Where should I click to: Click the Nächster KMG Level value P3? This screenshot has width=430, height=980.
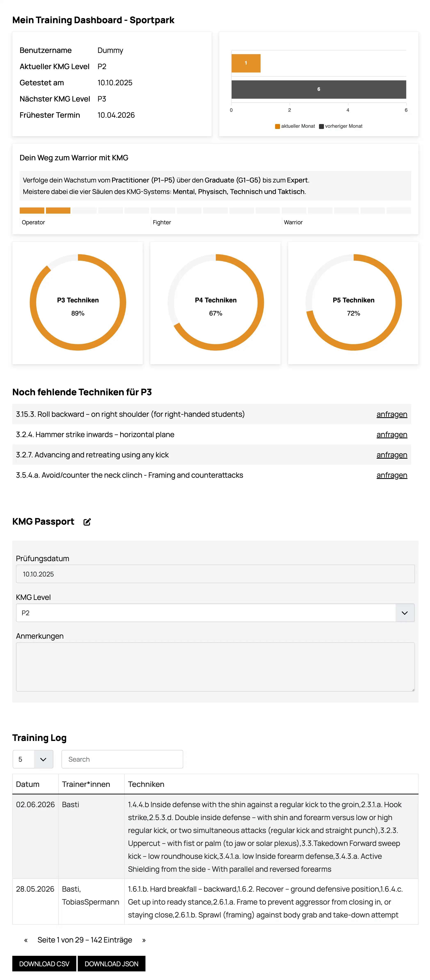pyautogui.click(x=102, y=99)
